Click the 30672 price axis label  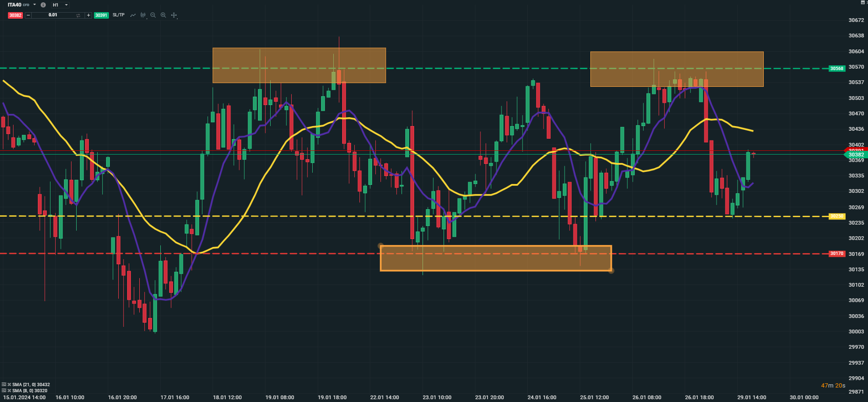(856, 20)
